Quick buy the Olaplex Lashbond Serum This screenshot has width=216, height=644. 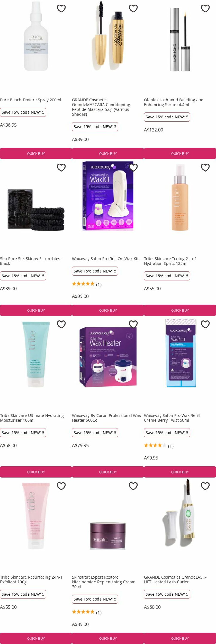point(180,153)
